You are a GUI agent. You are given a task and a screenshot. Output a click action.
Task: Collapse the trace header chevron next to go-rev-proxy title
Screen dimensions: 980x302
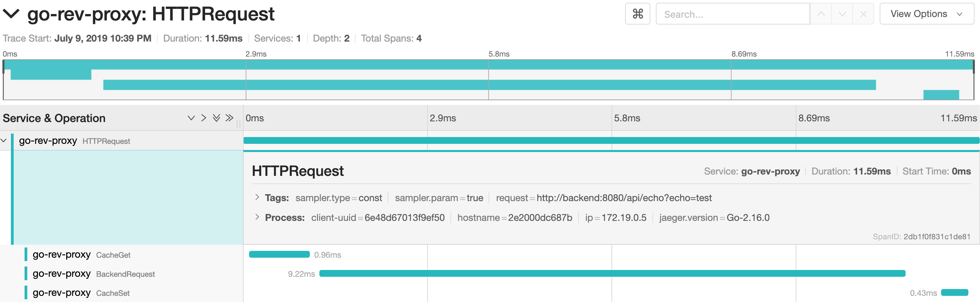click(x=11, y=14)
